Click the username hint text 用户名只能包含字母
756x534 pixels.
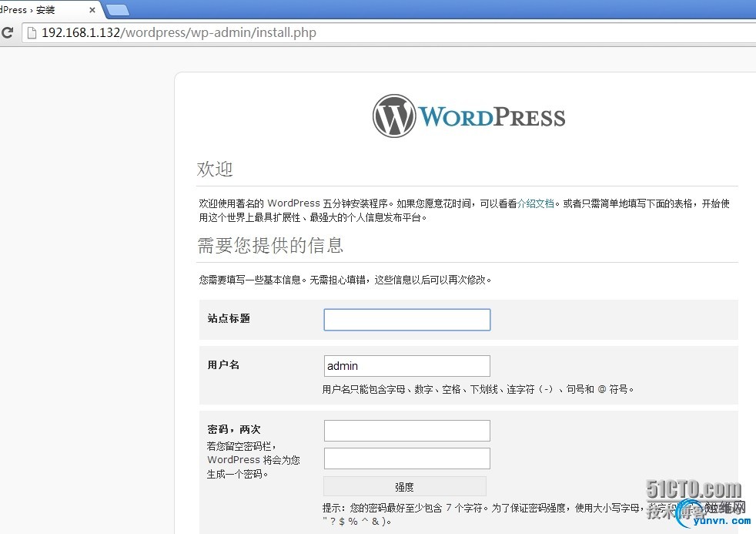coord(478,389)
